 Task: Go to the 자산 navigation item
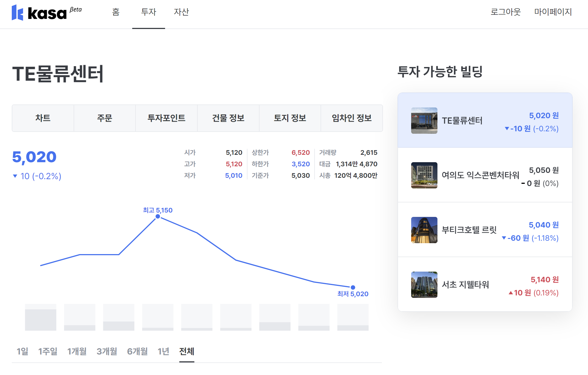click(181, 12)
